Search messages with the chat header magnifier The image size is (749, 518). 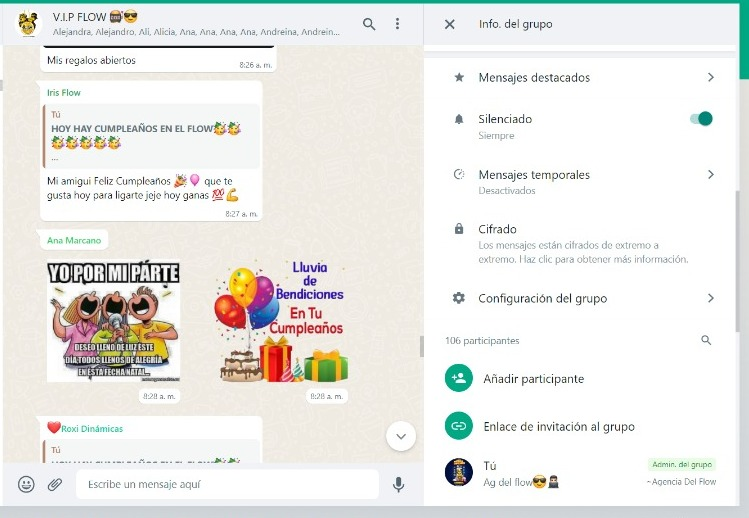369,24
